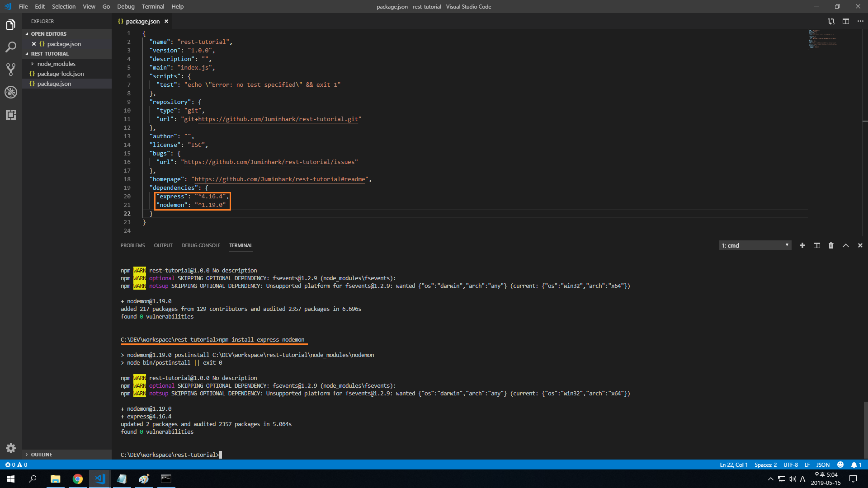Click the package.json editor tab
Screen dimensions: 868x488
pyautogui.click(x=142, y=21)
